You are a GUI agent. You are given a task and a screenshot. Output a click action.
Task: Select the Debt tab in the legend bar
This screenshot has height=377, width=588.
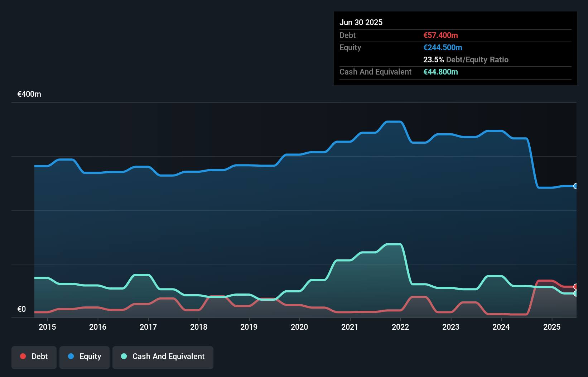click(x=34, y=357)
